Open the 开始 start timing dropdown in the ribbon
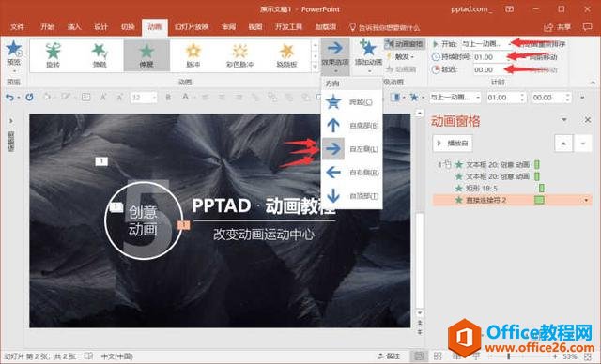This screenshot has width=601, height=364. coord(486,44)
